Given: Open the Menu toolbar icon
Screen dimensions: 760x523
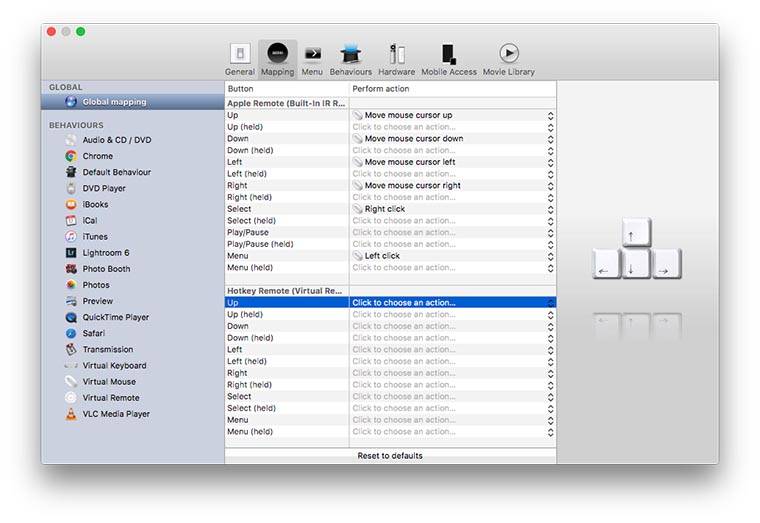Looking at the screenshot, I should [x=312, y=53].
